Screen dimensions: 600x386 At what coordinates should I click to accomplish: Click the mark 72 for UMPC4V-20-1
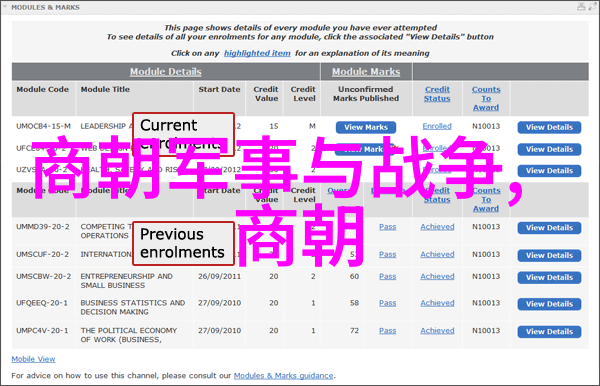pos(354,330)
